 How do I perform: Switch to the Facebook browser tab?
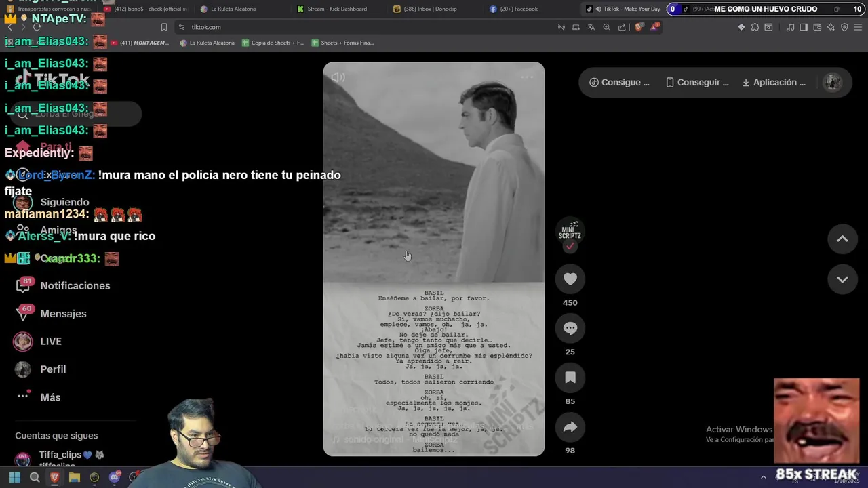[514, 9]
